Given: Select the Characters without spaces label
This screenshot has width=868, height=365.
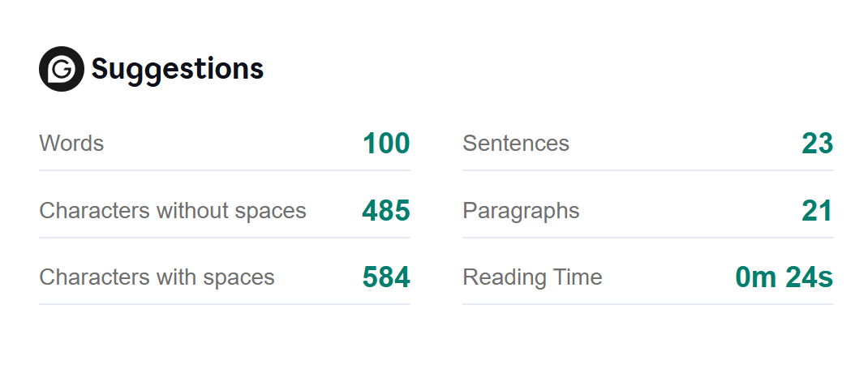Looking at the screenshot, I should click(x=173, y=211).
